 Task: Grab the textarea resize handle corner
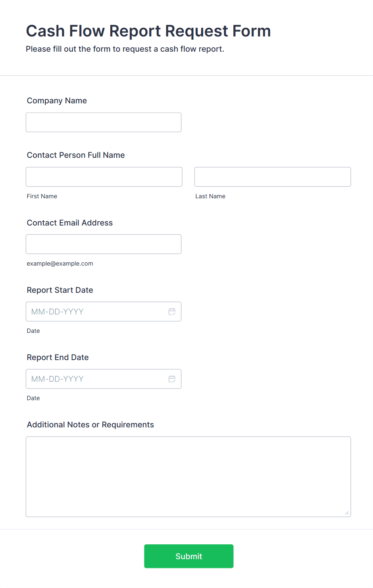coord(347,513)
